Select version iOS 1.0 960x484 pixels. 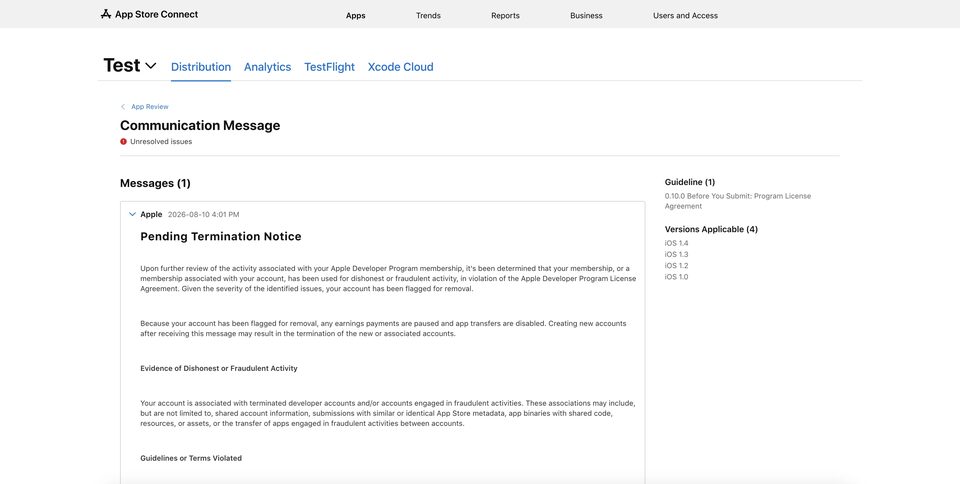tap(677, 277)
